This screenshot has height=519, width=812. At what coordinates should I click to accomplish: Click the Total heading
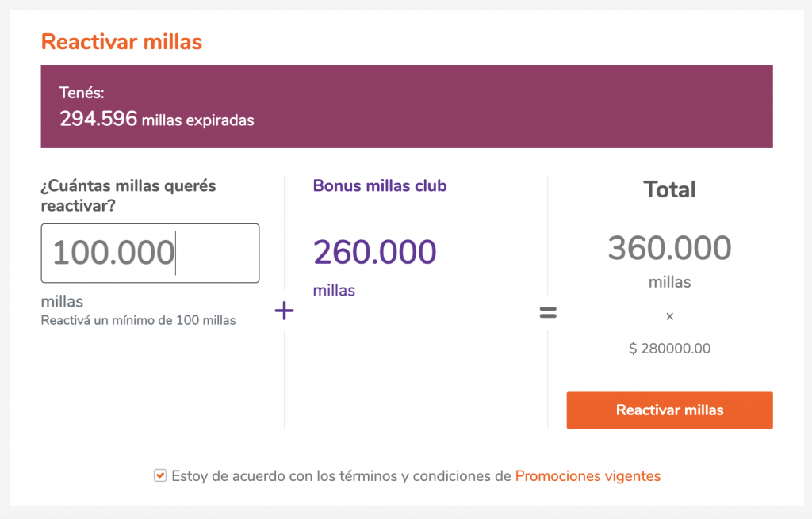click(669, 189)
